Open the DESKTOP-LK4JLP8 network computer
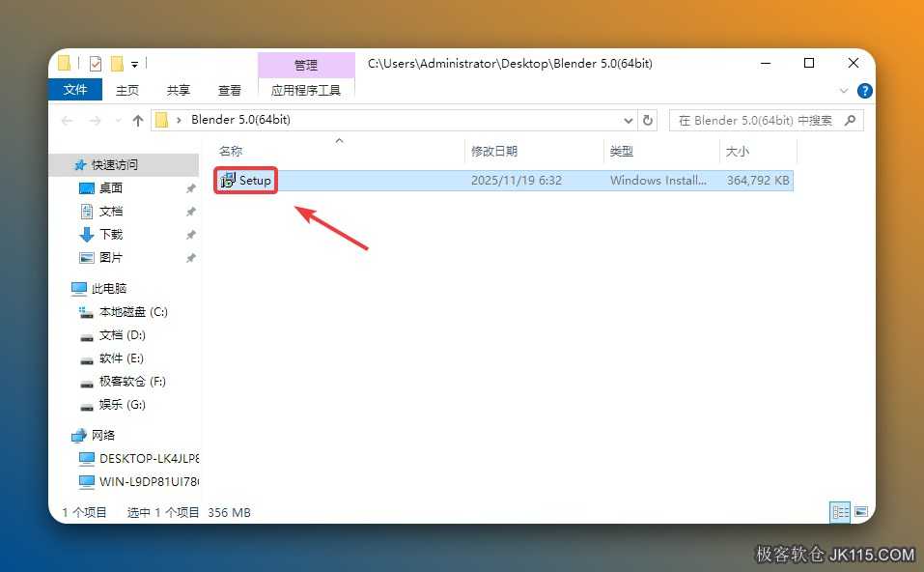Viewport: 924px width, 572px height. click(x=149, y=458)
